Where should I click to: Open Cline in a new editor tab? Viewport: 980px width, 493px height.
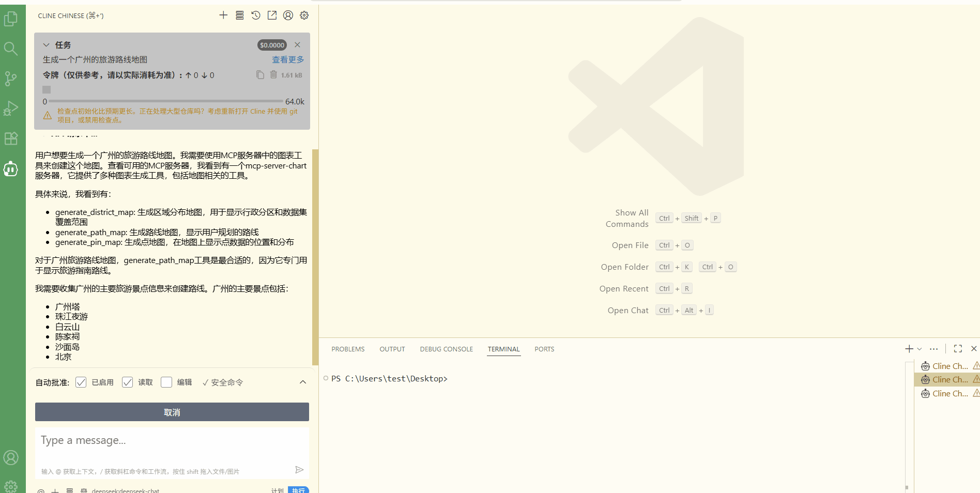[272, 15]
